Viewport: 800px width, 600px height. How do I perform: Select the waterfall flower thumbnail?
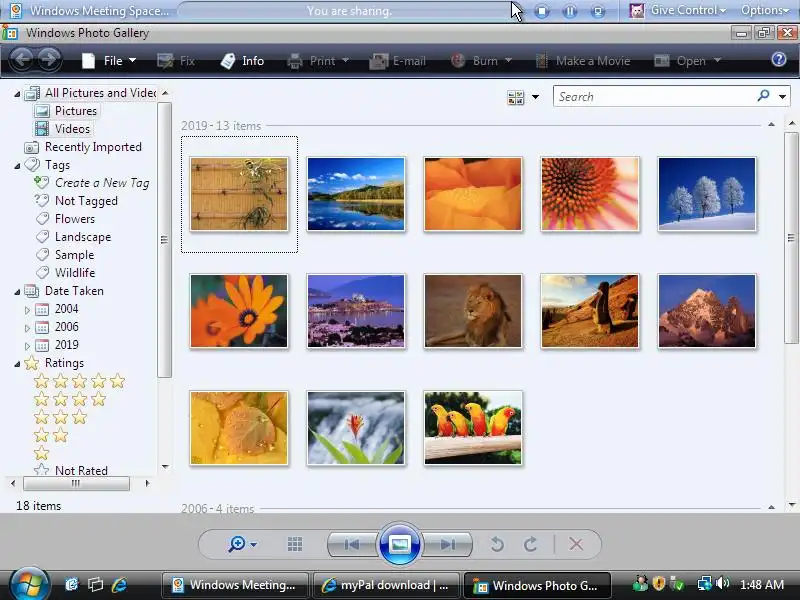pos(356,428)
